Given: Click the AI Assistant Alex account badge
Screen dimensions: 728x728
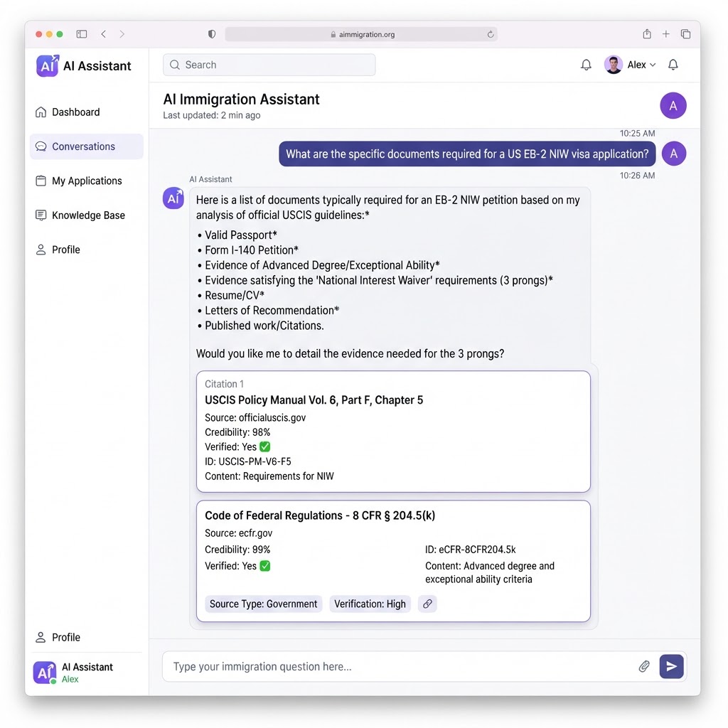Looking at the screenshot, I should pyautogui.click(x=73, y=673).
